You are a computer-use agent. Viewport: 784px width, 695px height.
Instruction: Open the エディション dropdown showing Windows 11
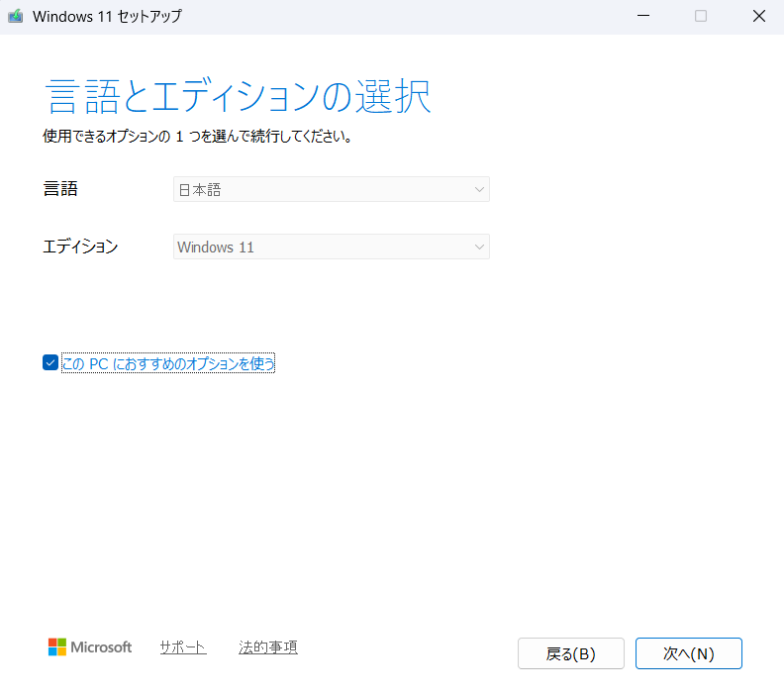pyautogui.click(x=332, y=247)
